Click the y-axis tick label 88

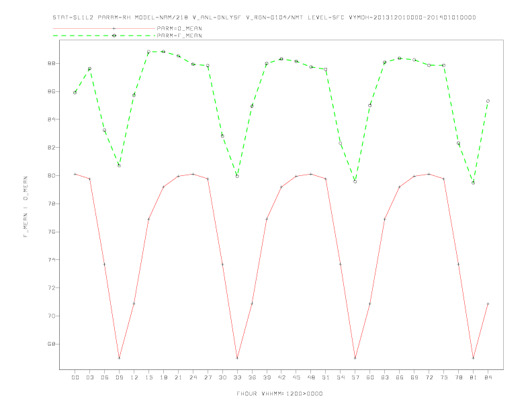(x=51, y=63)
